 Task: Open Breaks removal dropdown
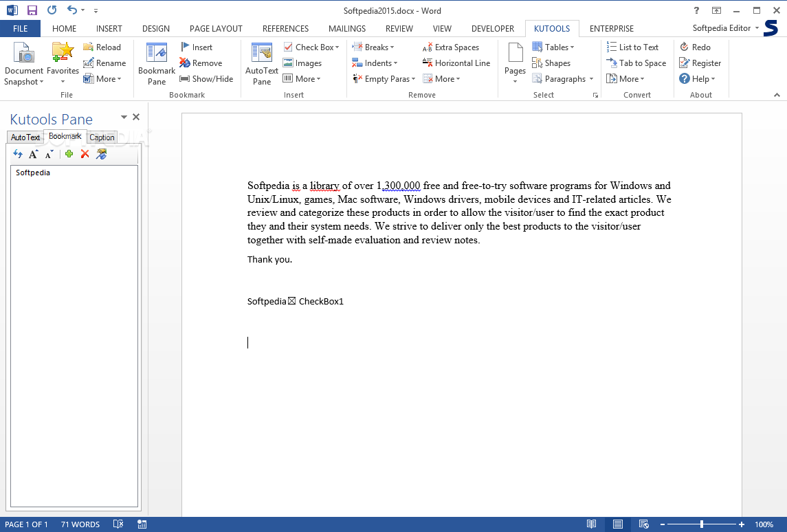[x=373, y=47]
